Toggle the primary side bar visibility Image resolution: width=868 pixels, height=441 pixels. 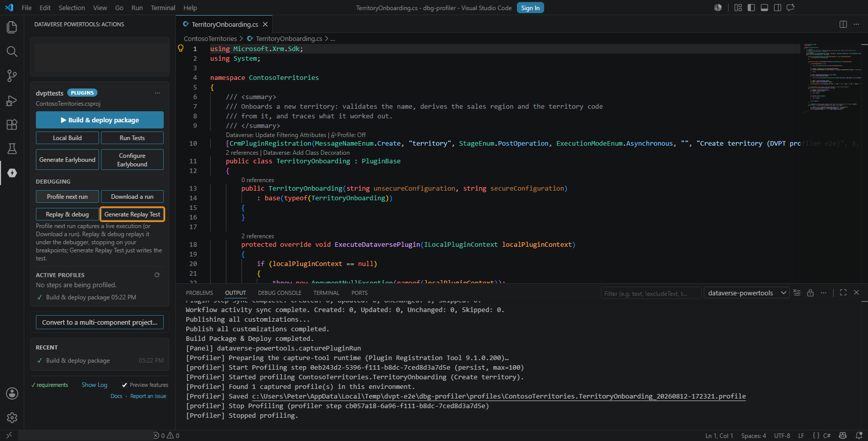[751, 8]
